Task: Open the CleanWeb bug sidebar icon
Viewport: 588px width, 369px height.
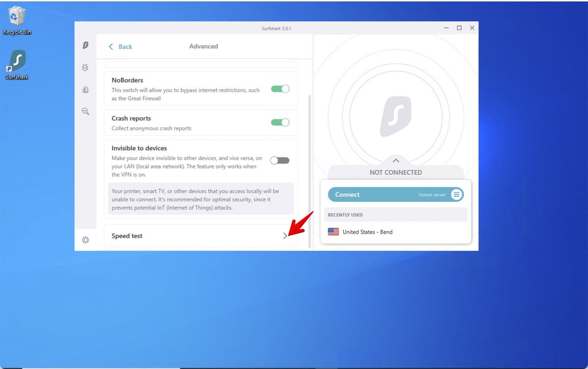Action: click(85, 68)
